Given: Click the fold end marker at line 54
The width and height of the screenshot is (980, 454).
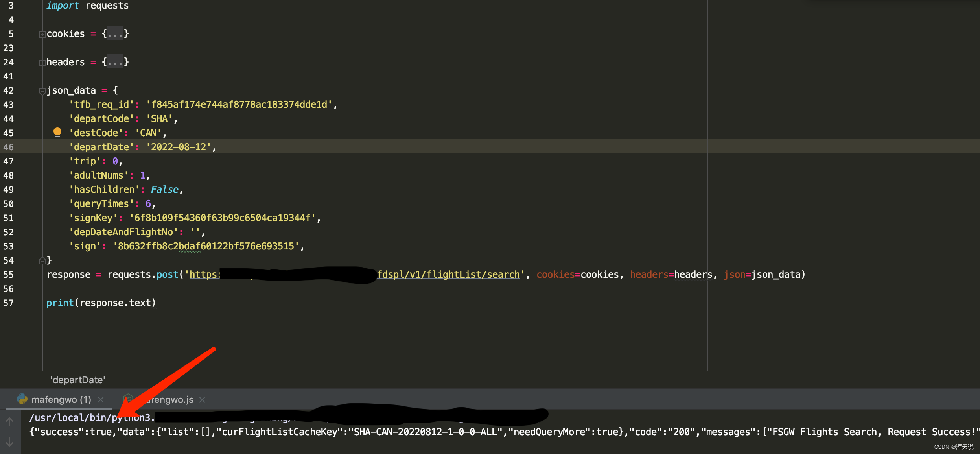Looking at the screenshot, I should coord(42,260).
